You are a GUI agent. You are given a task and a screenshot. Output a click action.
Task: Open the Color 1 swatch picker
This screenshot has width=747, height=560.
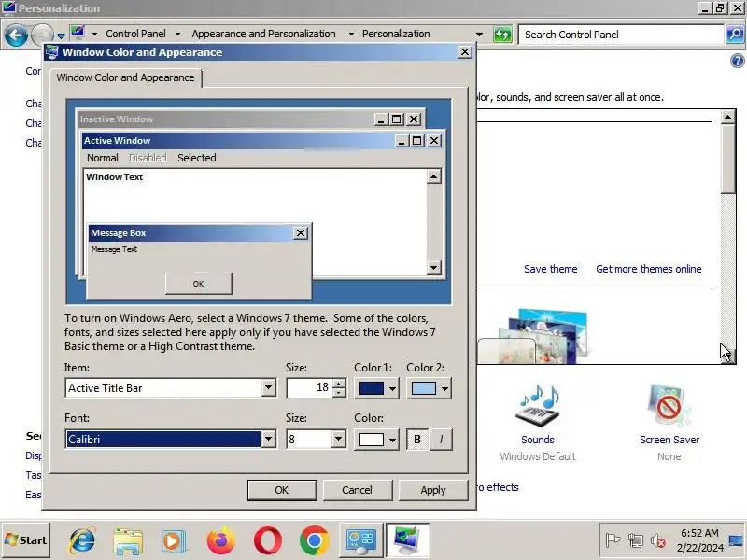(x=377, y=388)
